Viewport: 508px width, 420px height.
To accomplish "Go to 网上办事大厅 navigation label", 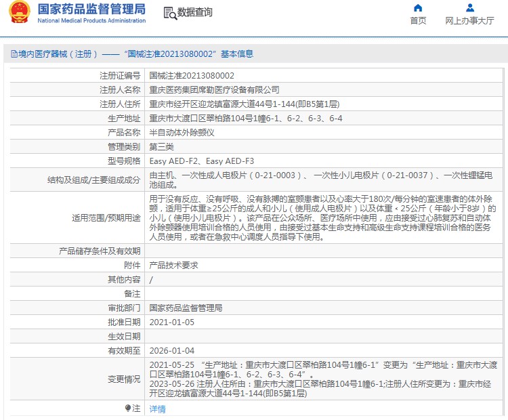I will coord(469,20).
